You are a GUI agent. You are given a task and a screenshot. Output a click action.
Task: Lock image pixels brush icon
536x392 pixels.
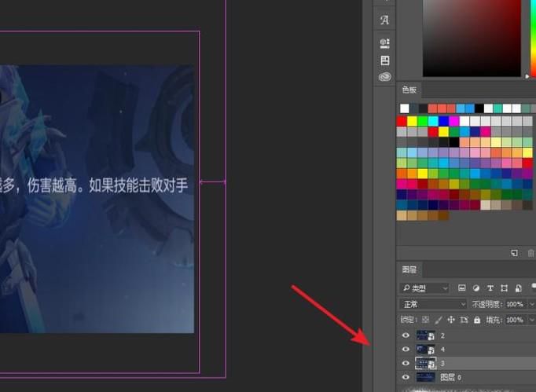click(439, 320)
